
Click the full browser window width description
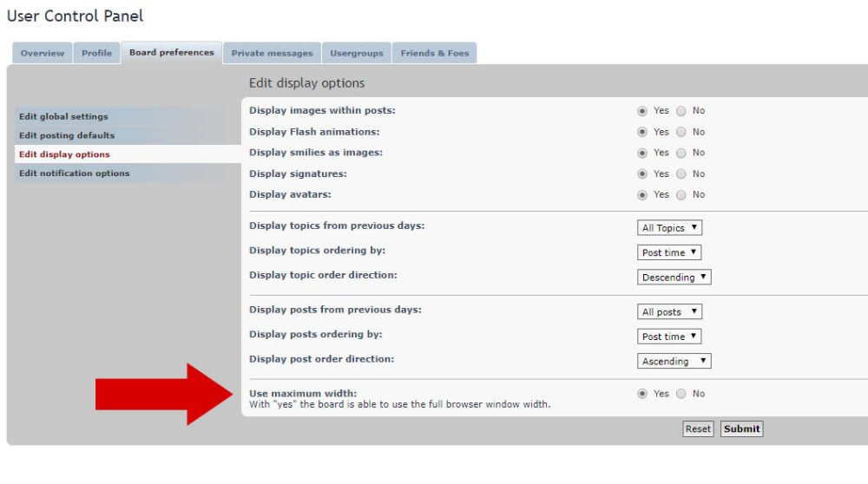pos(399,404)
